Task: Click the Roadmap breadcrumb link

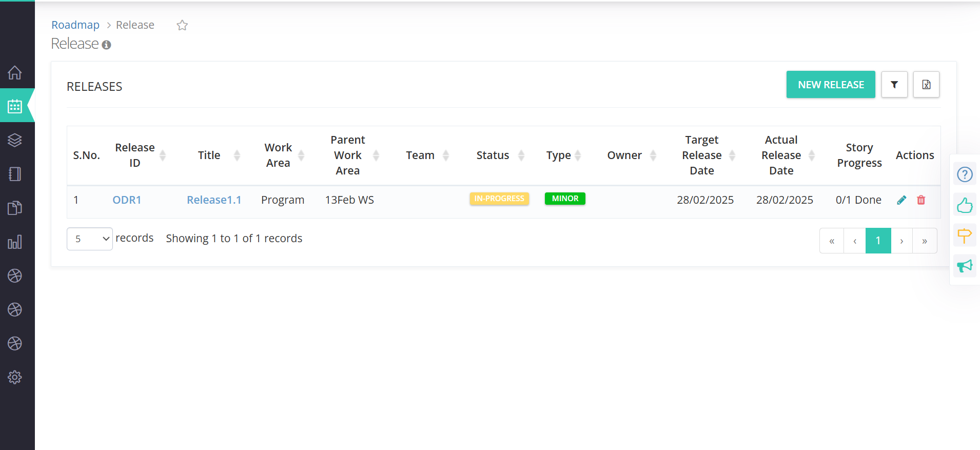Action: click(75, 25)
